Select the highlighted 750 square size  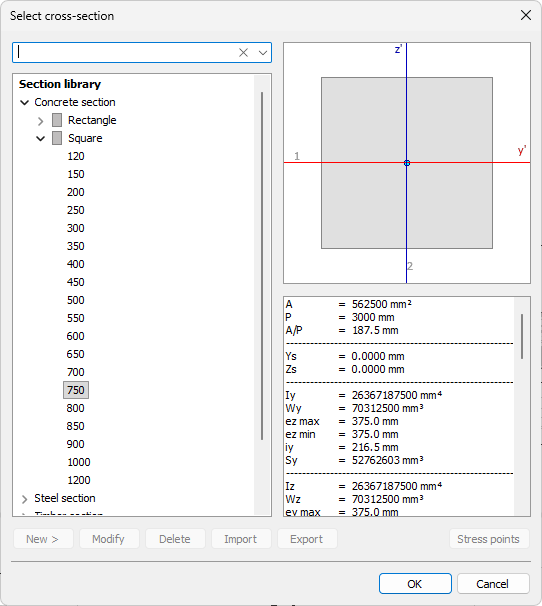click(x=76, y=390)
